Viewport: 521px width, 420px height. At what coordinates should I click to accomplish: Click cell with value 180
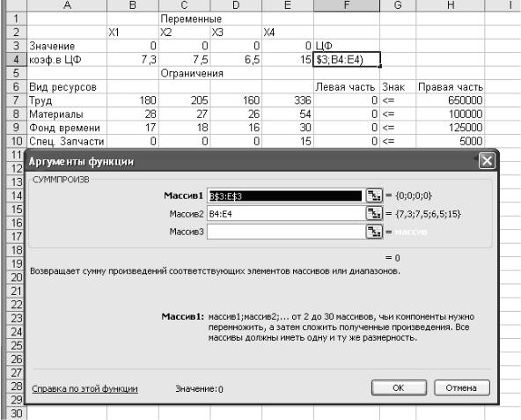(x=133, y=100)
